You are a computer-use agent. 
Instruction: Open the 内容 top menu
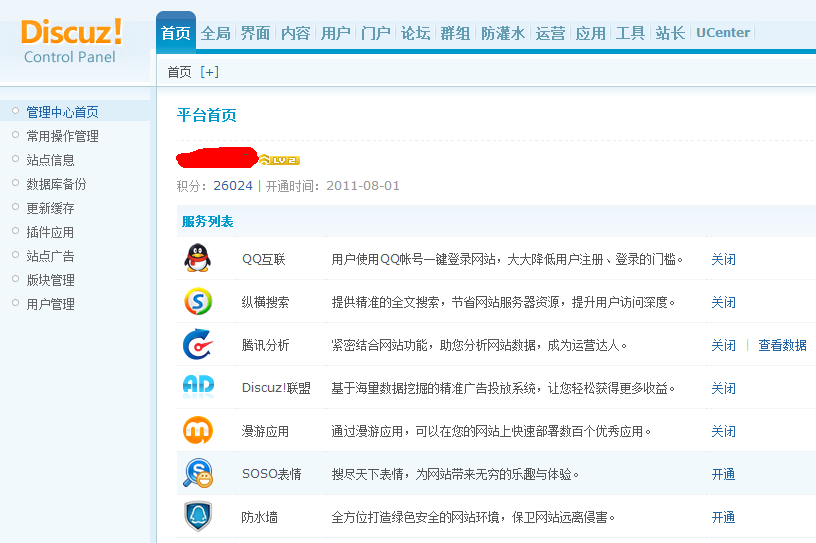[296, 33]
